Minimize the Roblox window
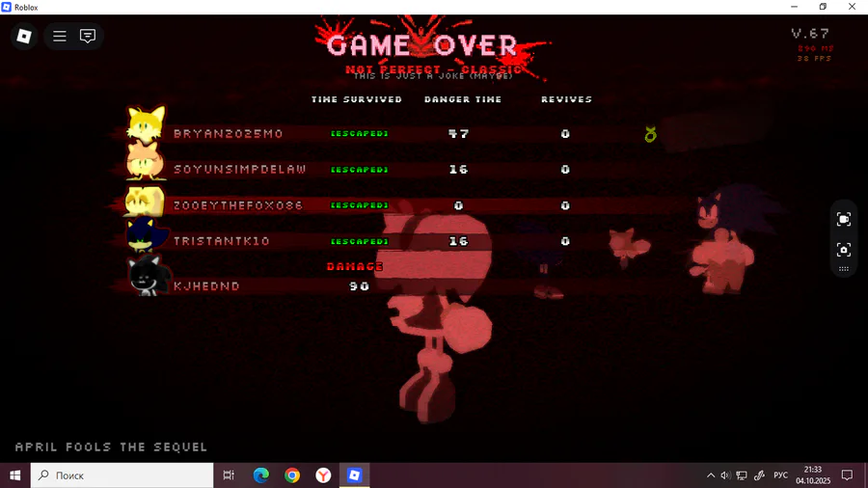The width and height of the screenshot is (868, 488). (795, 7)
